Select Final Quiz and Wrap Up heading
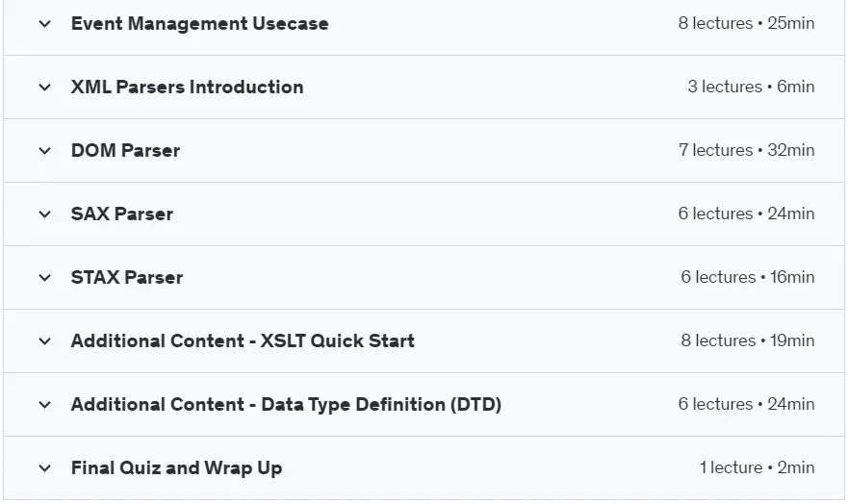 coord(176,467)
